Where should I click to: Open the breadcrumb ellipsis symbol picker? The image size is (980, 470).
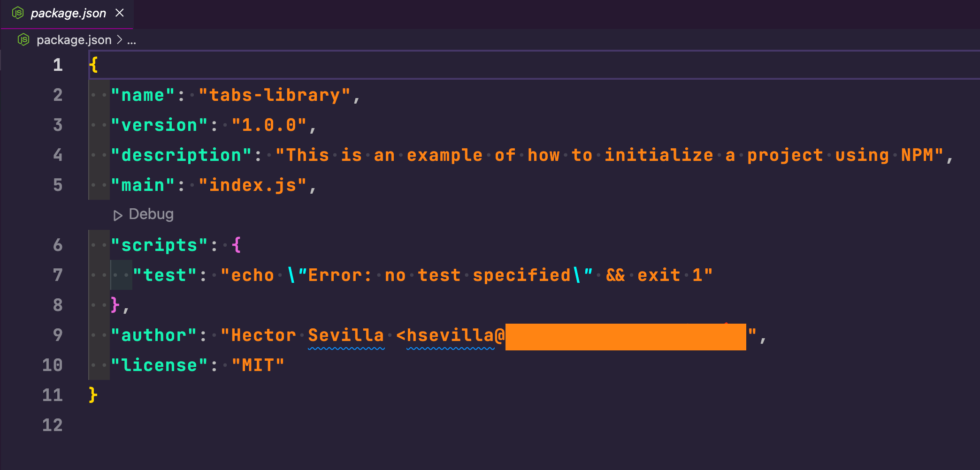(131, 41)
